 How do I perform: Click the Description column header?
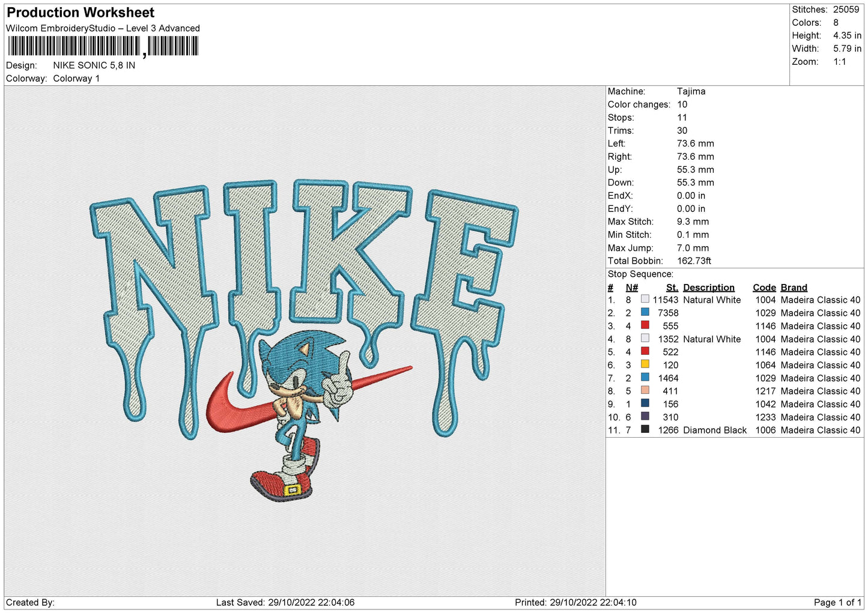click(708, 288)
